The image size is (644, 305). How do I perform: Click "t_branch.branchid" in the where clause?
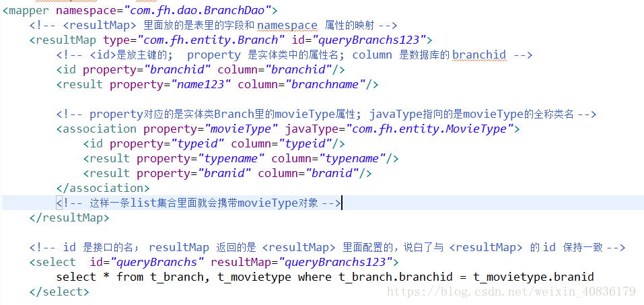[396, 277]
